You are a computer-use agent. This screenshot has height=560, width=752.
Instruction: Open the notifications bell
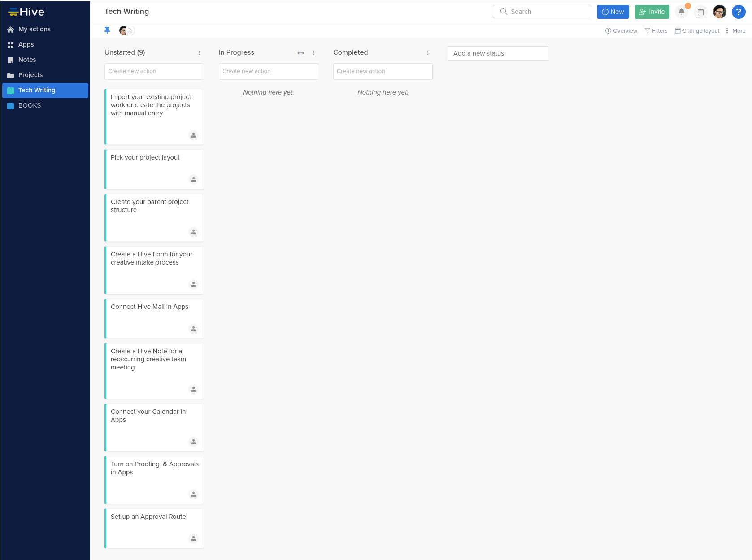pyautogui.click(x=681, y=12)
